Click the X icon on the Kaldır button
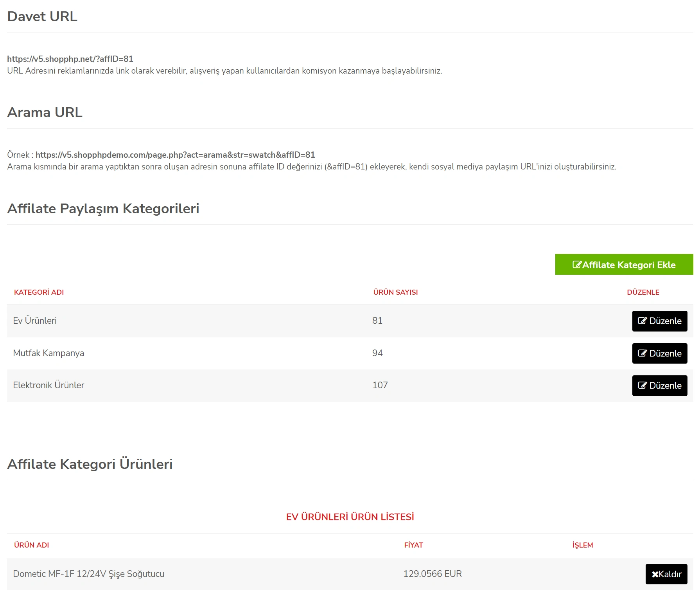The width and height of the screenshot is (700, 591). 655,574
